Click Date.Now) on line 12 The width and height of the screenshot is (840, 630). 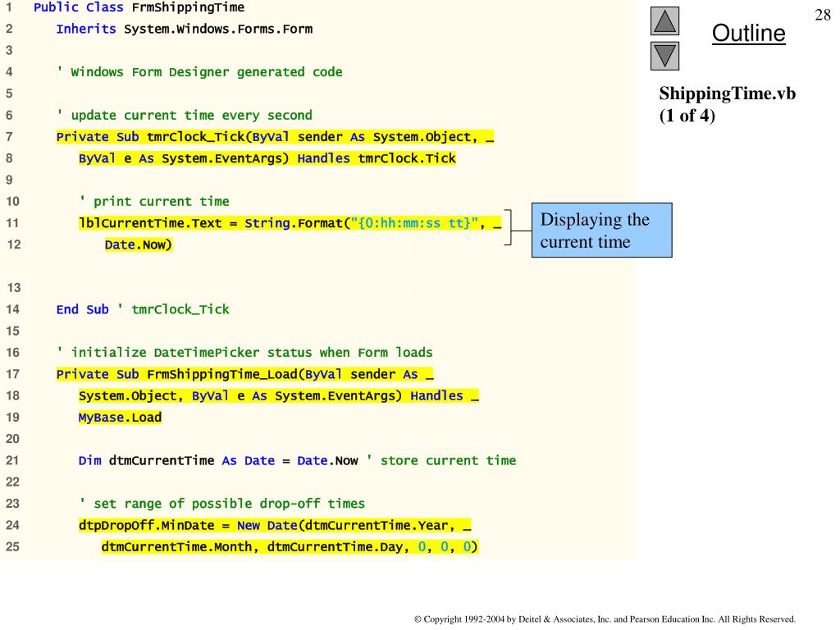(138, 244)
